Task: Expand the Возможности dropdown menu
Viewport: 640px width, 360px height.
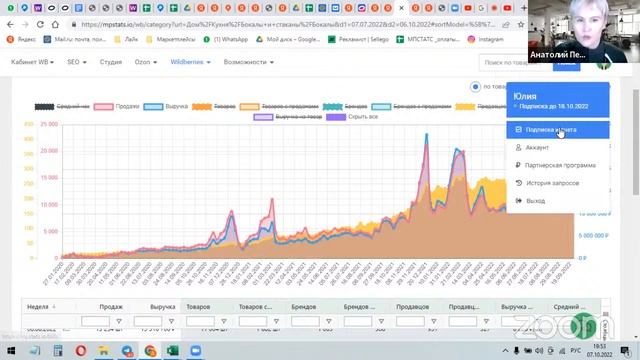Action: (249, 62)
